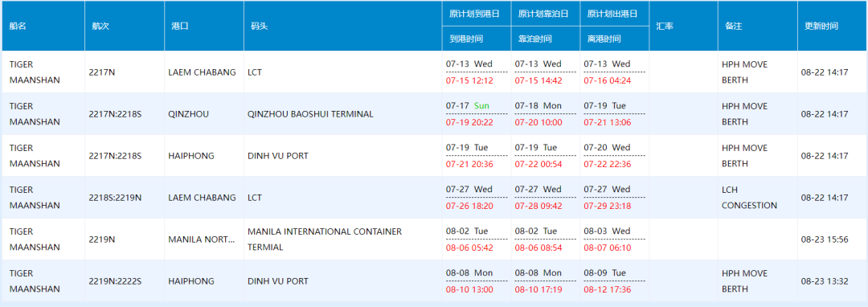Viewport: 868px width, 307px height.
Task: Click the 原计划到港日 header cell
Action: pos(477,14)
